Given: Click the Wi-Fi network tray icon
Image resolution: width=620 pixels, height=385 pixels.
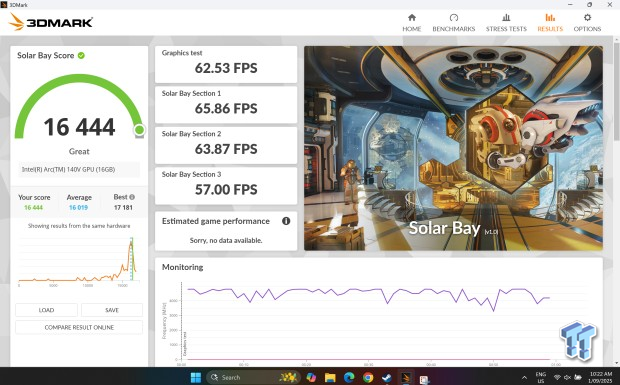Looking at the screenshot, I should [558, 377].
